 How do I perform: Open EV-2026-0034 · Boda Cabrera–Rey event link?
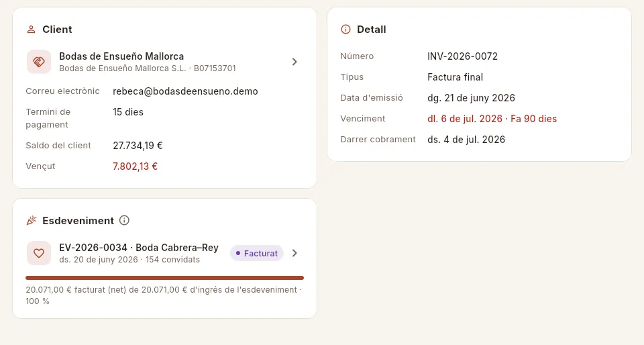point(139,248)
